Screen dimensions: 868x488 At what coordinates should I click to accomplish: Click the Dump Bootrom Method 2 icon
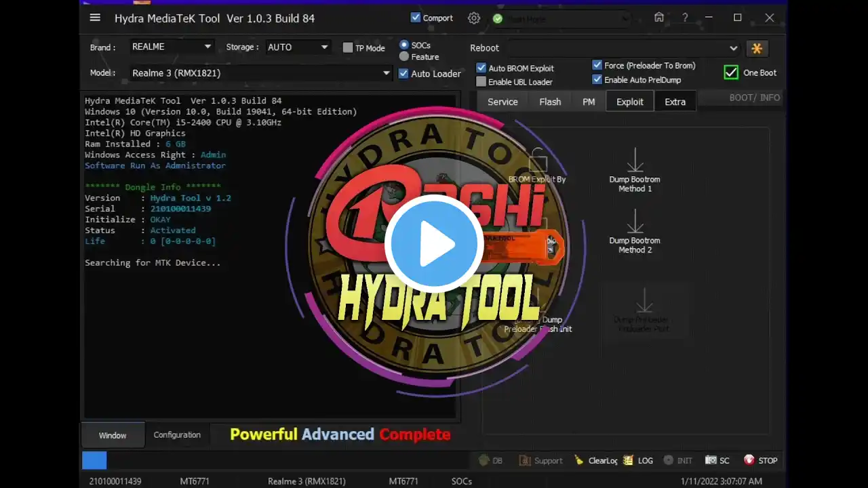coord(635,221)
